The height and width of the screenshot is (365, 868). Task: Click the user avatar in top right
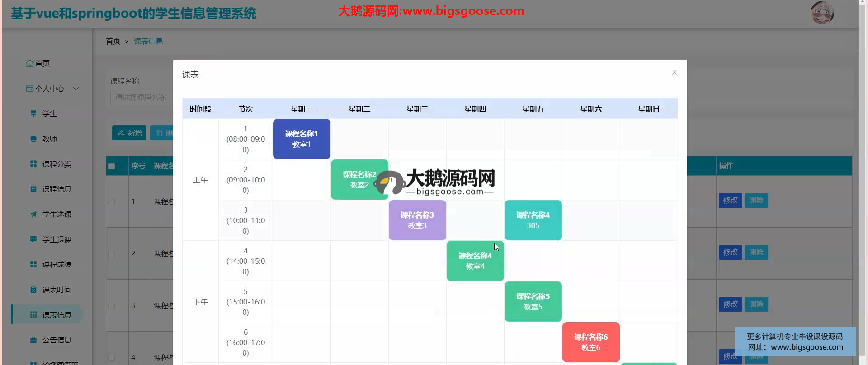(x=821, y=13)
